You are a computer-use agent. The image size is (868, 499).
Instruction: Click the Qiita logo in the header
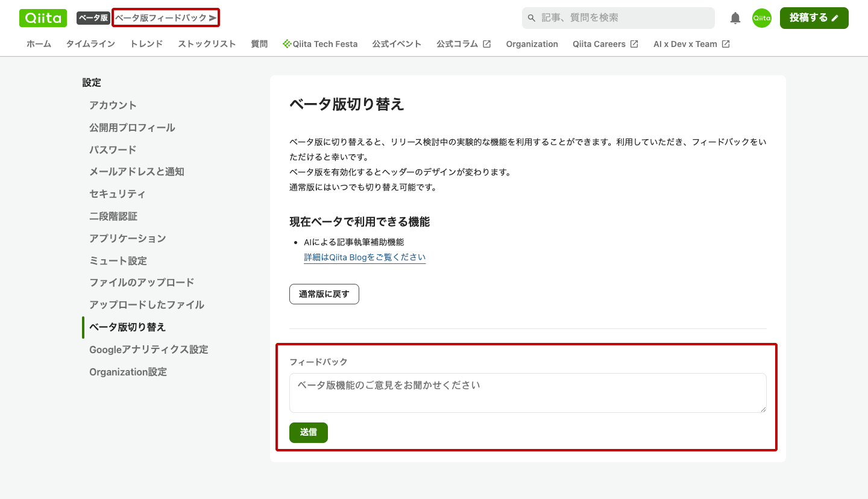pyautogui.click(x=43, y=18)
